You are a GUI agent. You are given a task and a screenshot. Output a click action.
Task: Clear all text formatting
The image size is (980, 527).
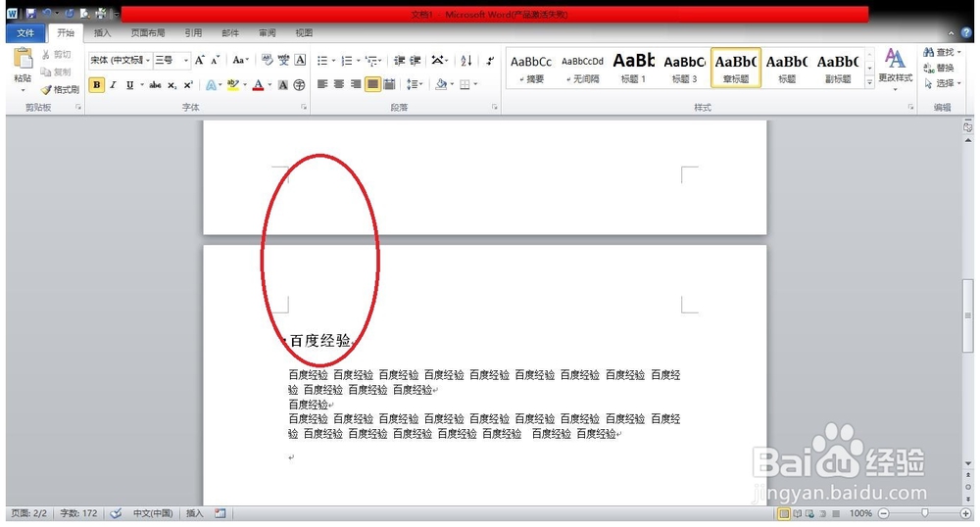point(268,60)
